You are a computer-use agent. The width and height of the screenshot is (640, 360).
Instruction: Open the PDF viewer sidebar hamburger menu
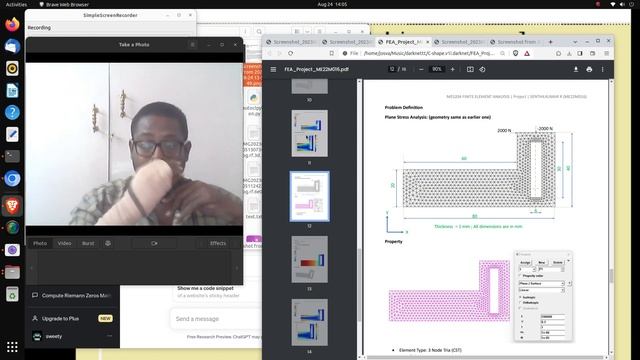273,69
